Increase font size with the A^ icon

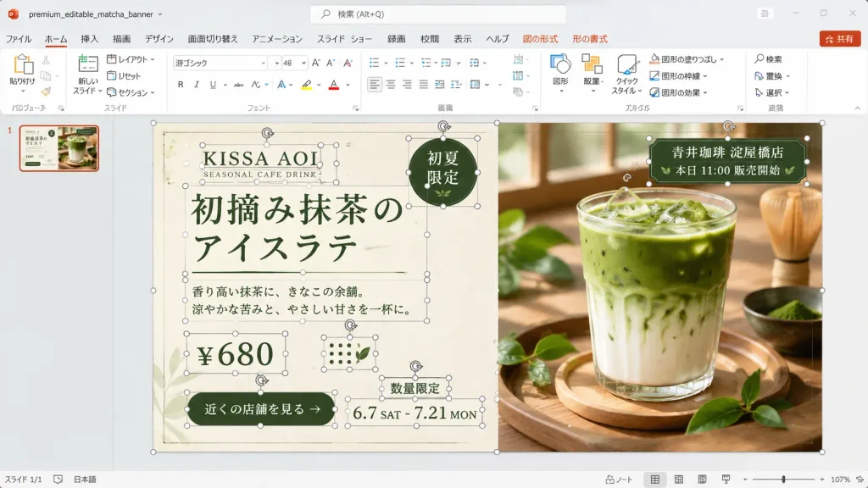tap(315, 63)
